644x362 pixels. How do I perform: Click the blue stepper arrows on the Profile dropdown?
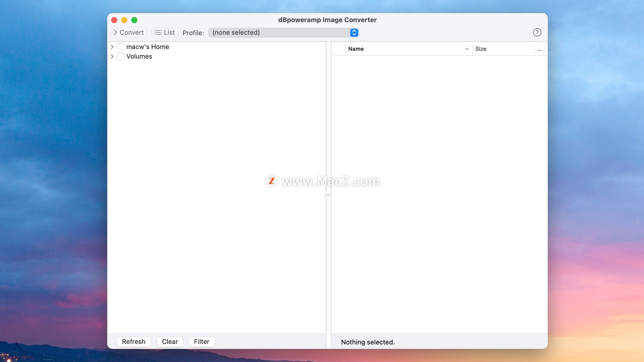[x=354, y=33]
